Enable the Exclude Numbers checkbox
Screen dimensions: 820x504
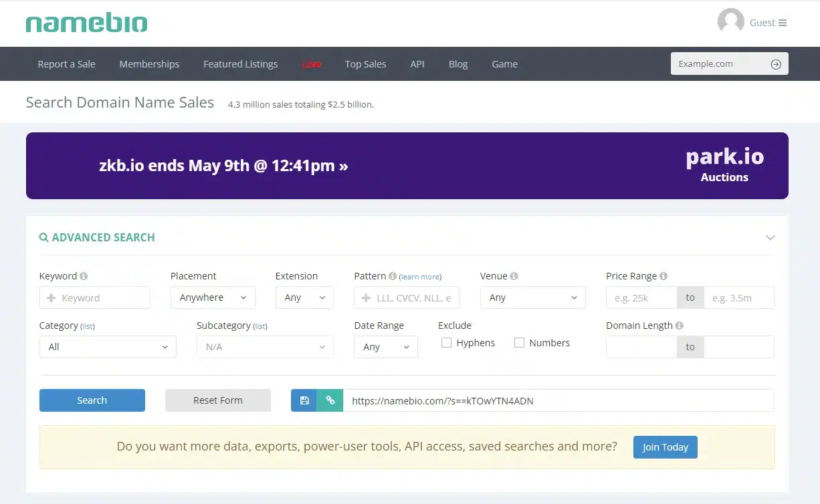tap(519, 343)
